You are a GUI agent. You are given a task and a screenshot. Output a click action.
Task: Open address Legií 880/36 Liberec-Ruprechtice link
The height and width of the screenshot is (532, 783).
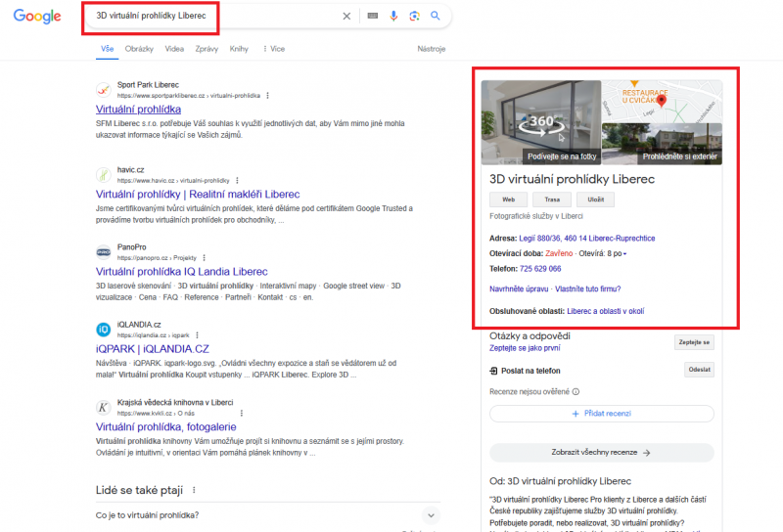[586, 239]
